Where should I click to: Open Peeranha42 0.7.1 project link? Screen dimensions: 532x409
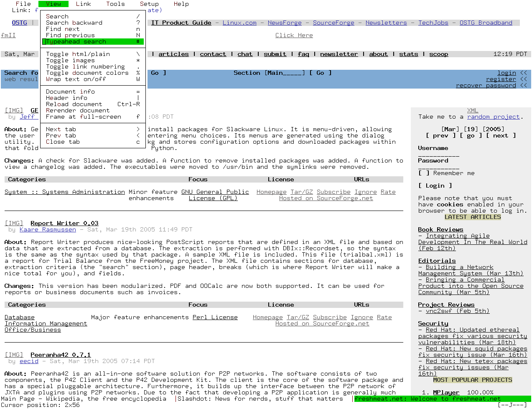pyautogui.click(x=61, y=355)
